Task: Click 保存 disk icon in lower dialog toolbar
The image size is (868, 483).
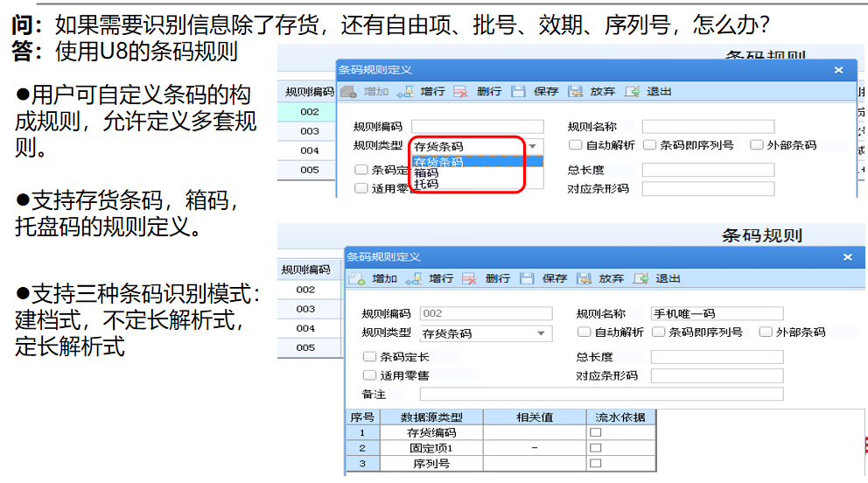Action: tap(527, 279)
